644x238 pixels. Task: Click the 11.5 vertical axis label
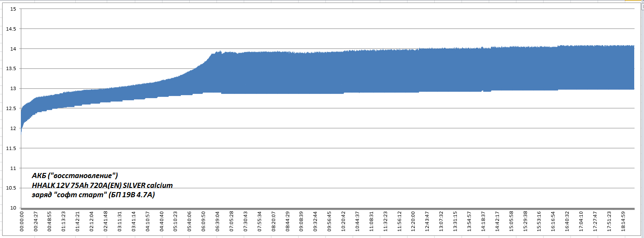pos(11,148)
